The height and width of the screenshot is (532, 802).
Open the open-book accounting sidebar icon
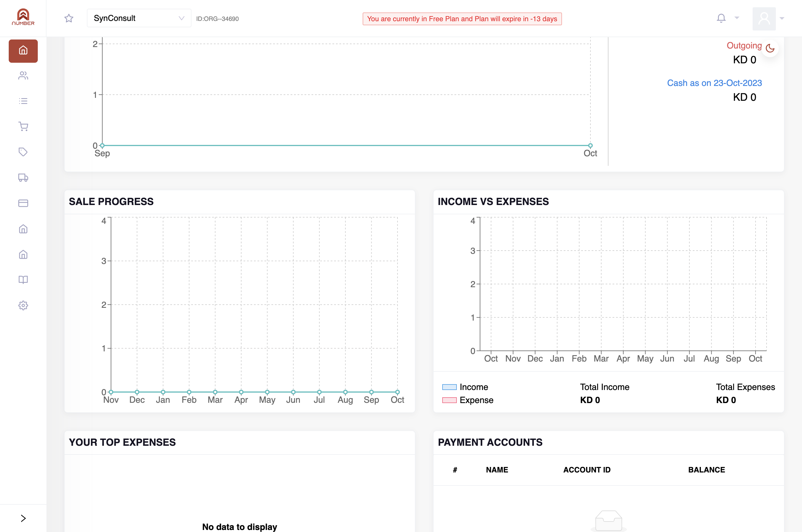click(x=23, y=280)
